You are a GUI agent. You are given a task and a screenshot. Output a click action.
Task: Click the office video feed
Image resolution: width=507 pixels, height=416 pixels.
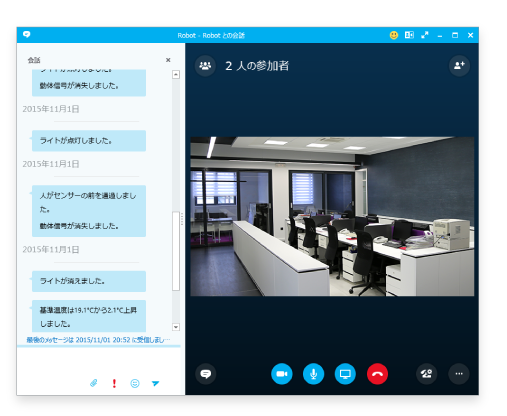pos(332,216)
